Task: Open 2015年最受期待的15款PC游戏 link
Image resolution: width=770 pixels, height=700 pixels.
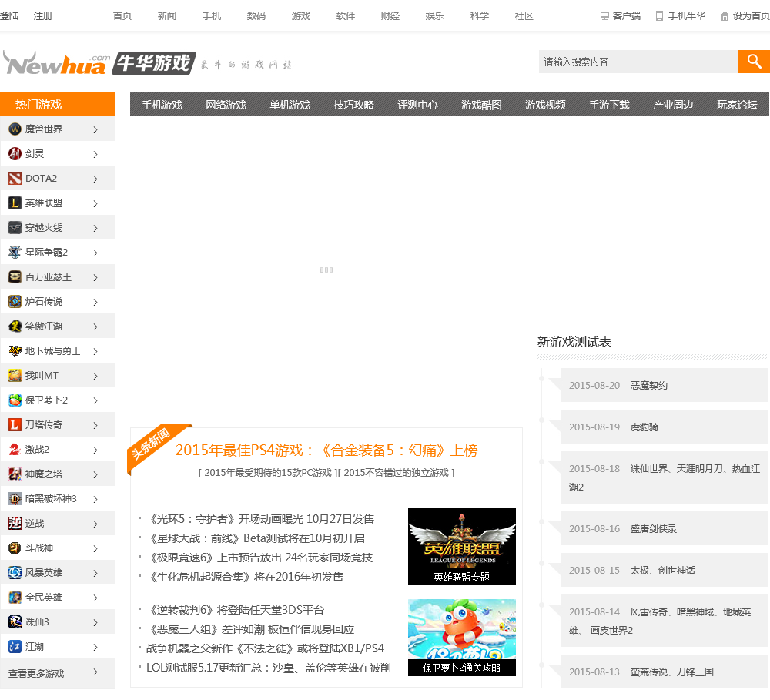Action: click(x=268, y=473)
